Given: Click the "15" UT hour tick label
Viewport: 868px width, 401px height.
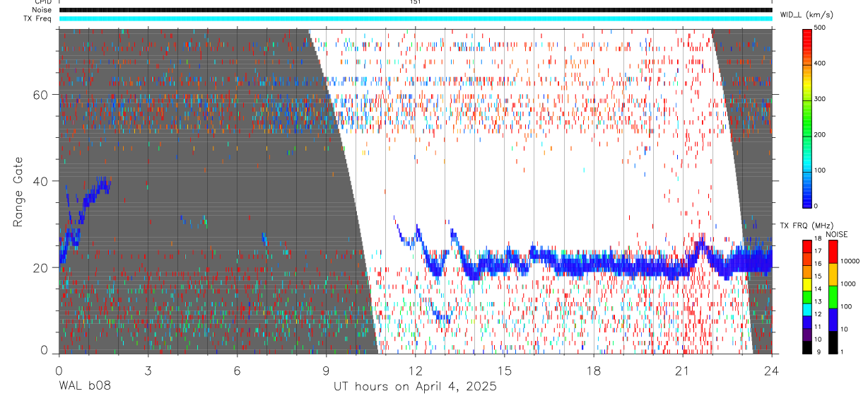Looking at the screenshot, I should click(505, 370).
